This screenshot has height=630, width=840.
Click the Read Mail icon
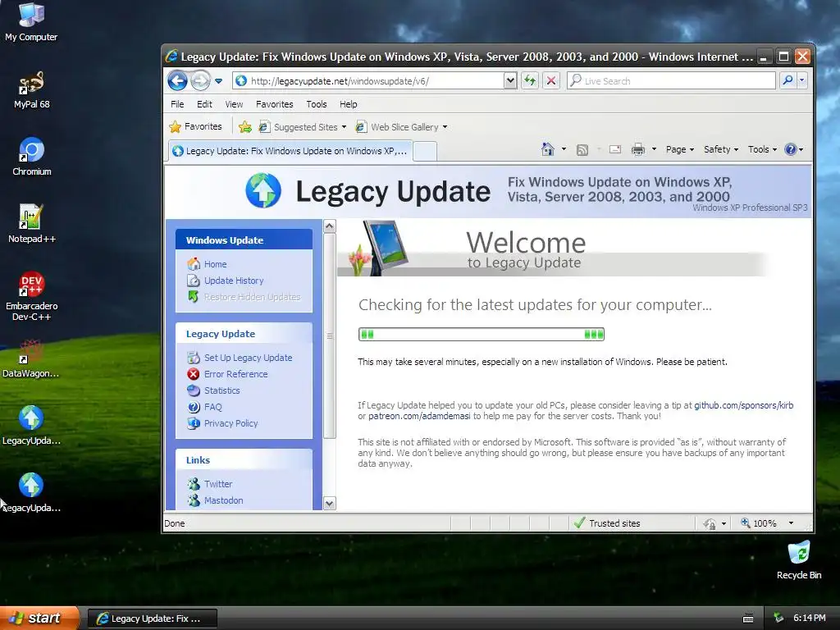tap(615, 150)
